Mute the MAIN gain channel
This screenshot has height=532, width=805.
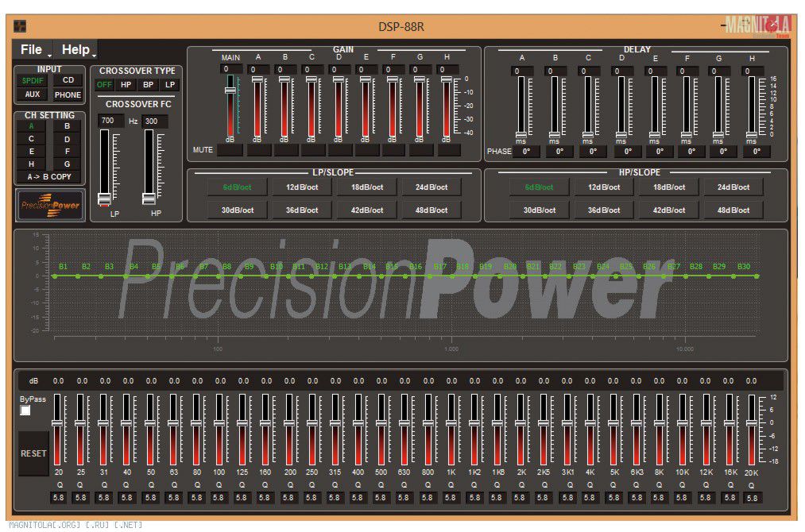(230, 150)
